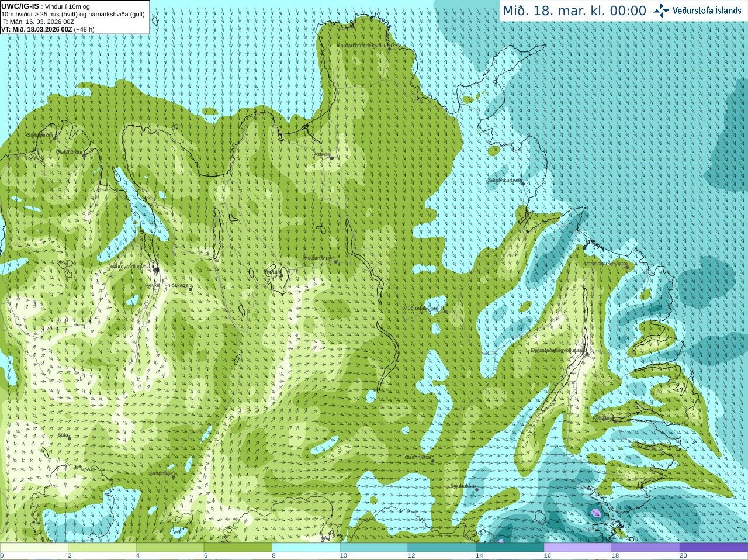This screenshot has width=748, height=560.
Task: Click the Veðurstofa Íslands name text
Action: click(707, 11)
